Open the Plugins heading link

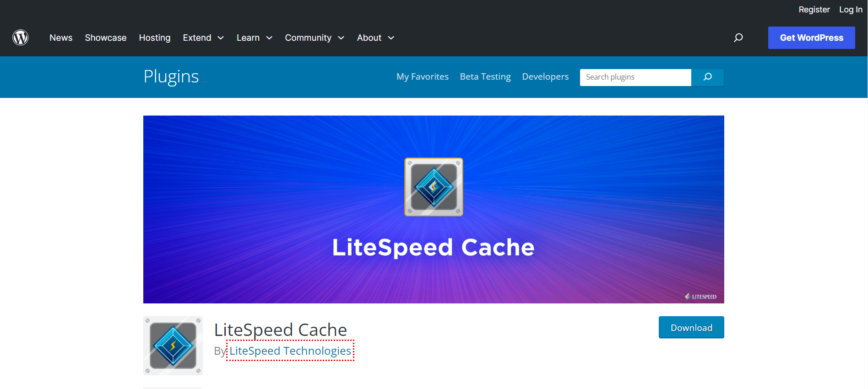171,76
